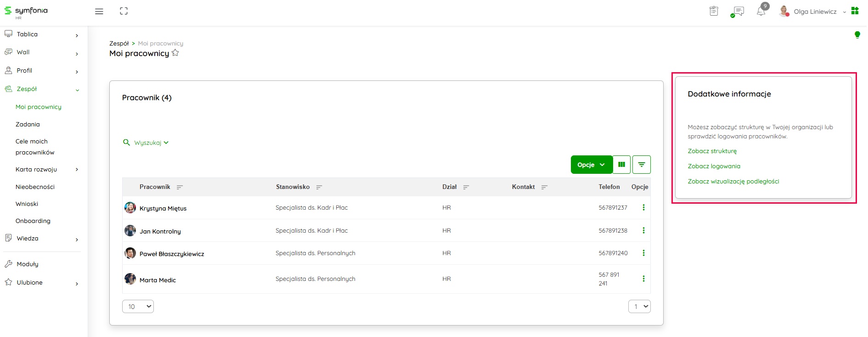This screenshot has width=868, height=337.
Task: Click the Zobacz strukturę link
Action: tap(712, 151)
